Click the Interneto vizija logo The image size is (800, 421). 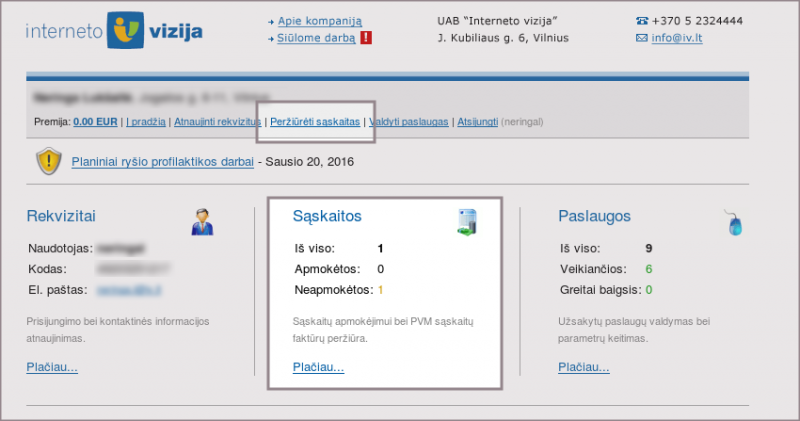(114, 32)
